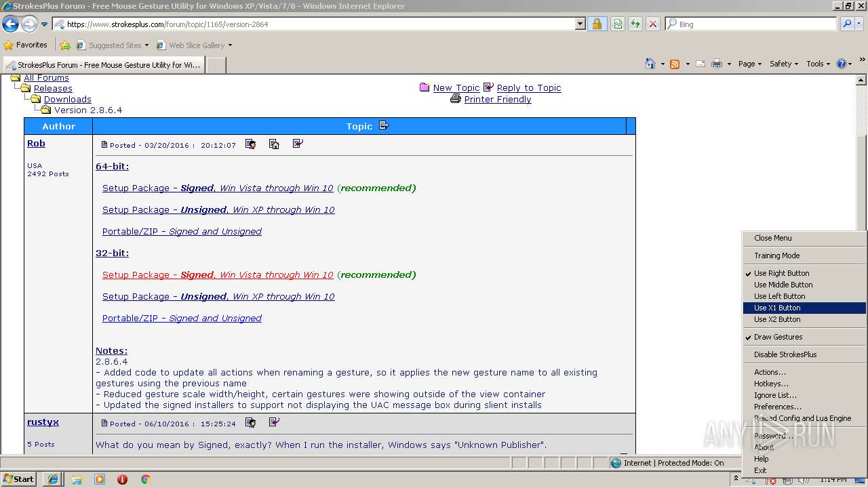Click vertical scrollbar up arrow
868x488 pixels.
pos(862,80)
